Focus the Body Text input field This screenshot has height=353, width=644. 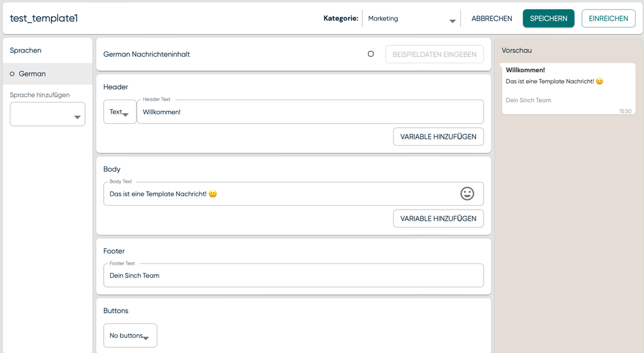277,194
